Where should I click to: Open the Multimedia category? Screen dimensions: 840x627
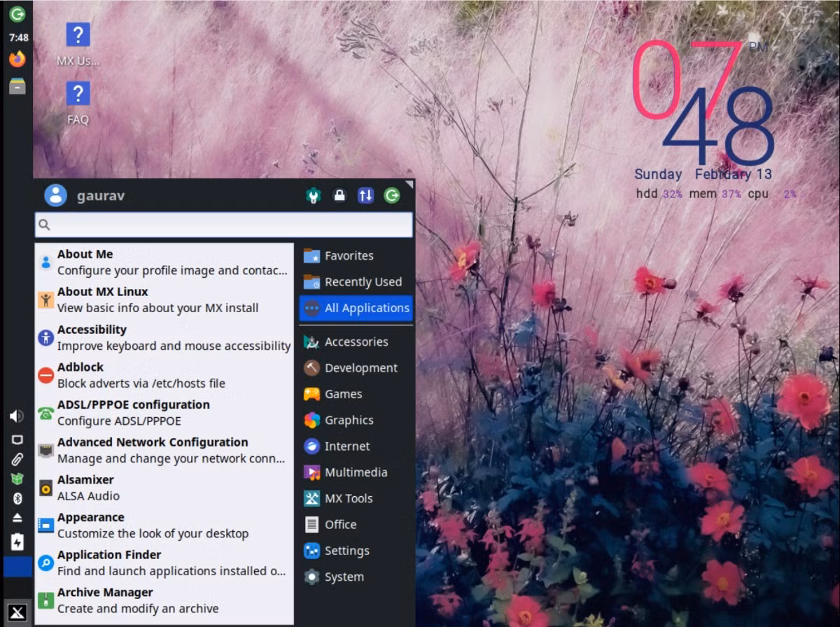pyautogui.click(x=356, y=472)
